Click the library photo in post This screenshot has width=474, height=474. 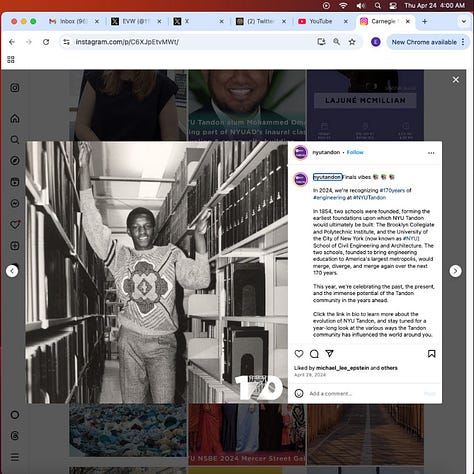pos(157,272)
